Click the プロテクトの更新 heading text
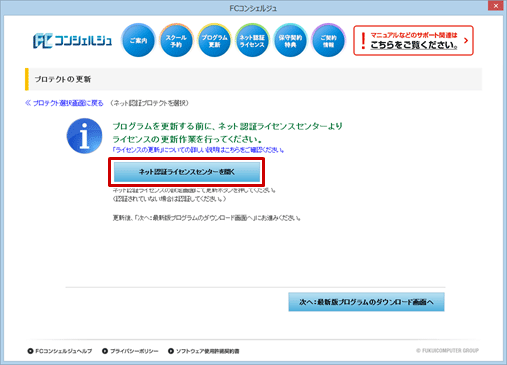 [63, 79]
